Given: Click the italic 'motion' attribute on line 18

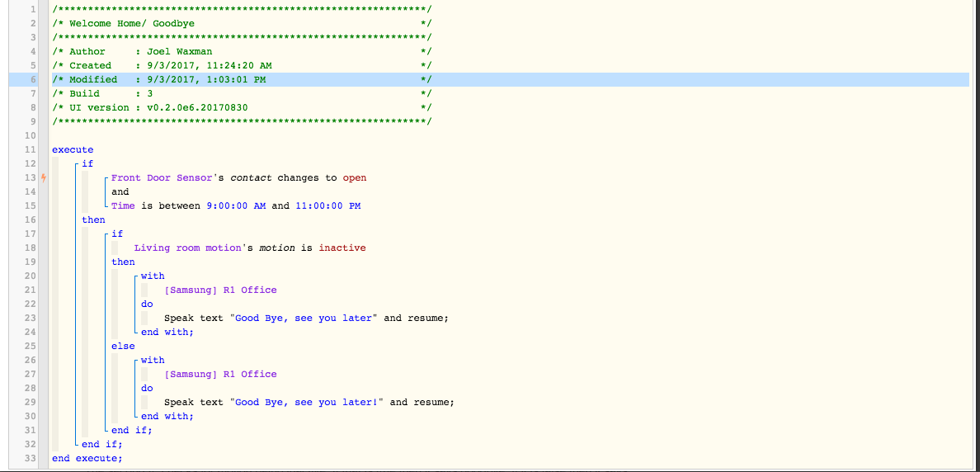Looking at the screenshot, I should pyautogui.click(x=278, y=248).
